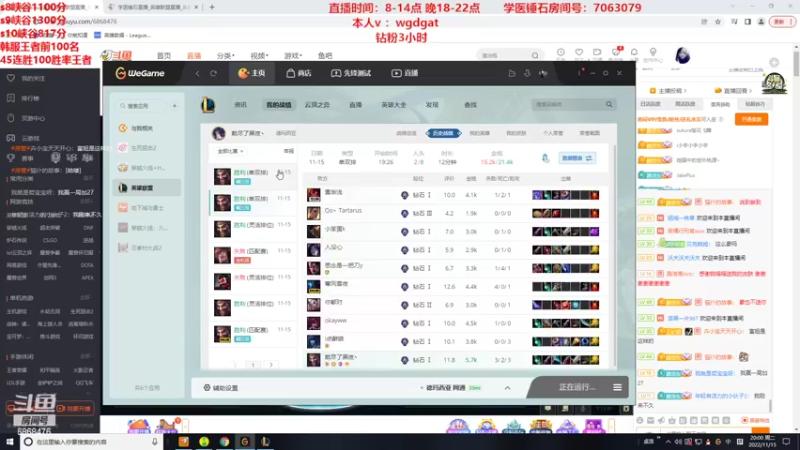
Task: Click the 搜索应用 search field in sidebar
Action: [x=141, y=106]
